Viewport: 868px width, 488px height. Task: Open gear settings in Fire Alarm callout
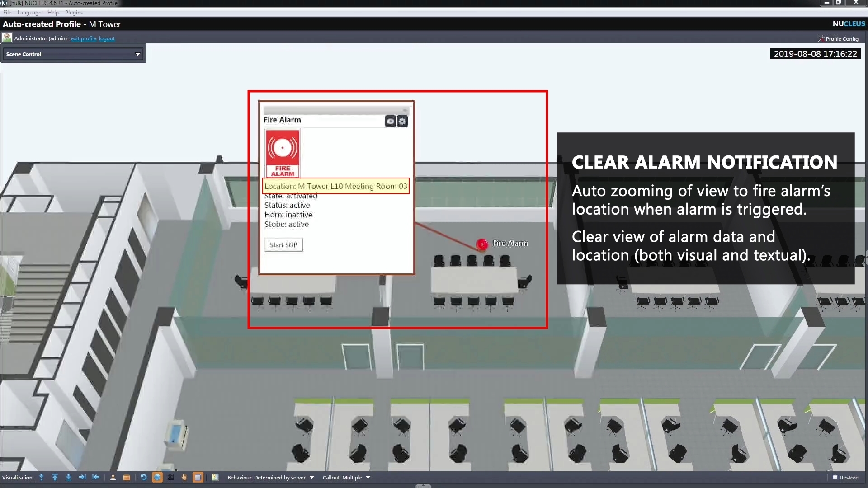pyautogui.click(x=402, y=121)
